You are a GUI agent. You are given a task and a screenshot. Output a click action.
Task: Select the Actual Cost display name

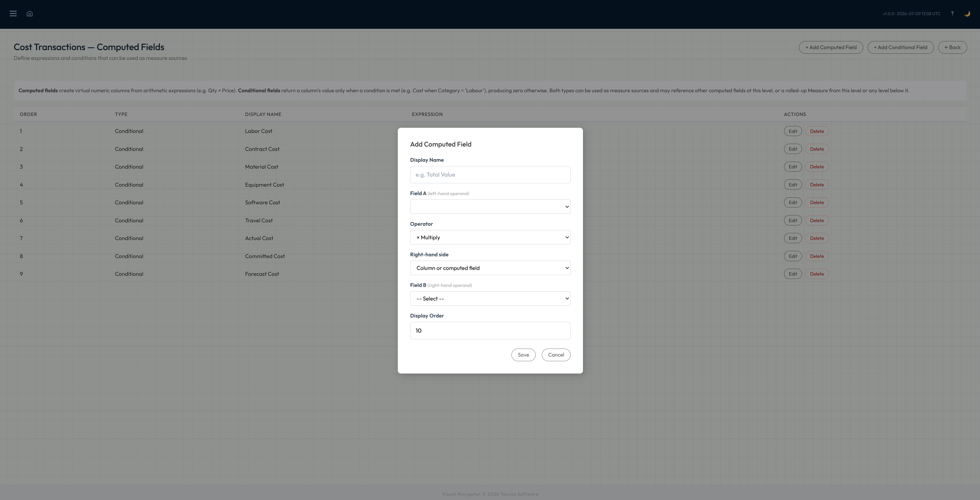click(259, 238)
